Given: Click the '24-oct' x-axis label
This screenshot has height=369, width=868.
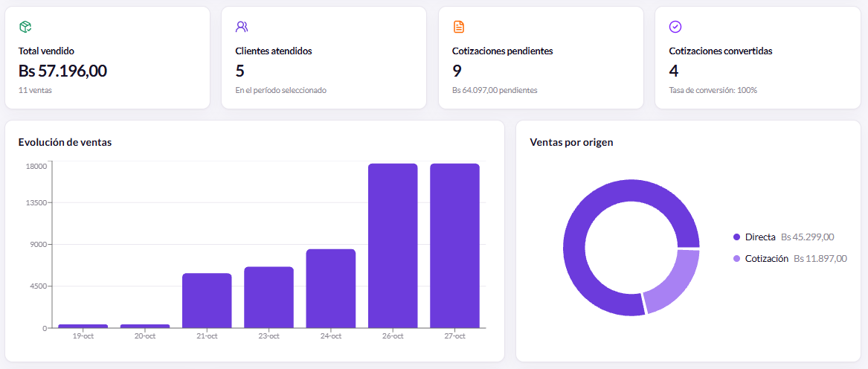Looking at the screenshot, I should (x=331, y=336).
